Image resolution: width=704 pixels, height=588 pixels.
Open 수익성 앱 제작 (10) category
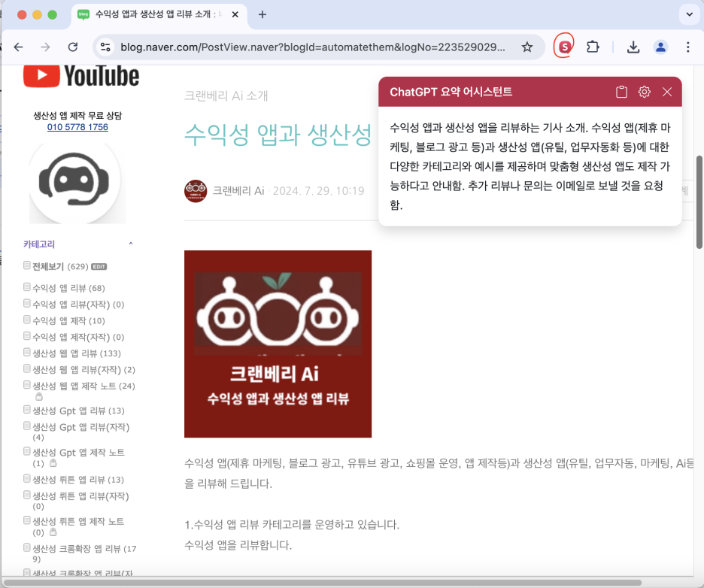click(x=68, y=321)
